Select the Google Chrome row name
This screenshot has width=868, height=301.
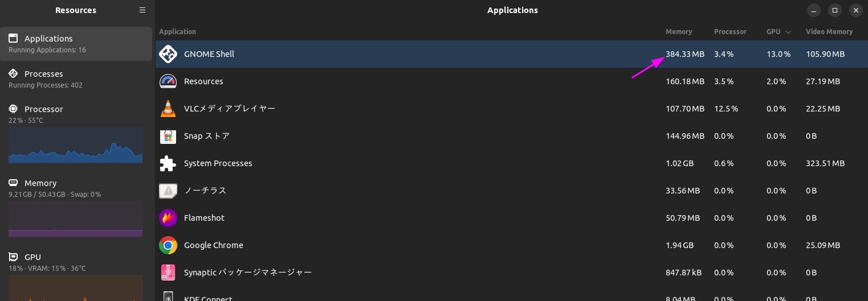coord(214,245)
